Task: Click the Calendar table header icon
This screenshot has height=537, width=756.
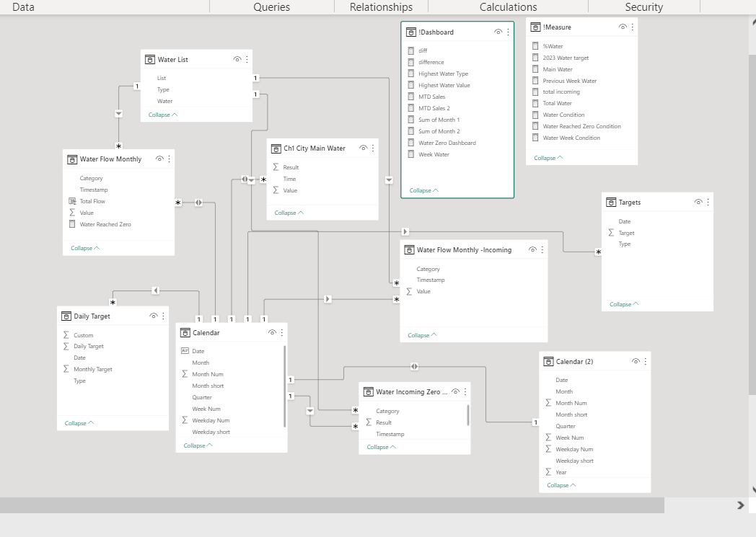Action: tap(185, 333)
